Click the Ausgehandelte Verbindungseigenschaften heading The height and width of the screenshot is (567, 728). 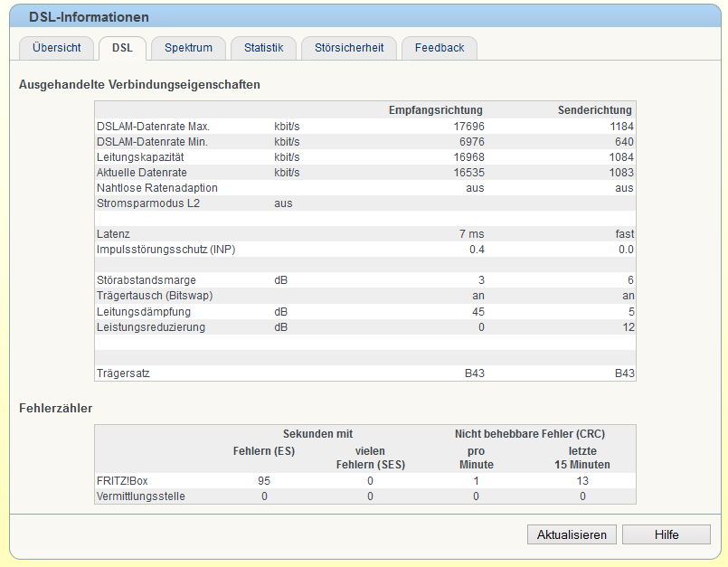click(139, 84)
